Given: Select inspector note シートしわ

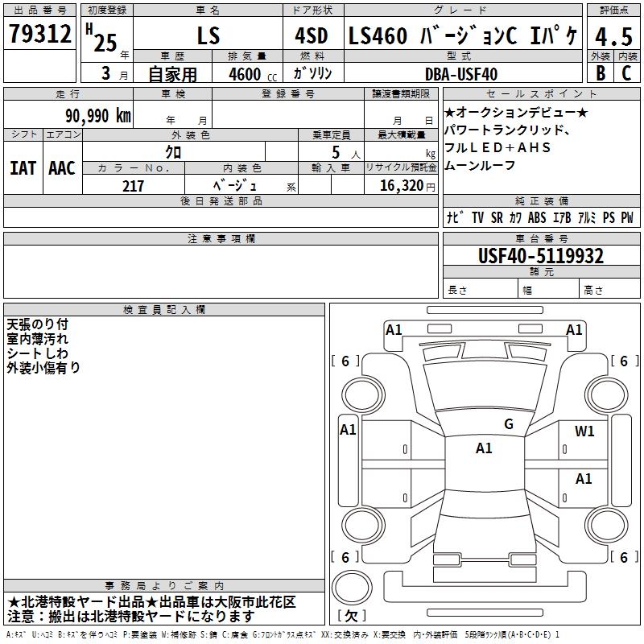Looking at the screenshot, I should click(x=37, y=353).
